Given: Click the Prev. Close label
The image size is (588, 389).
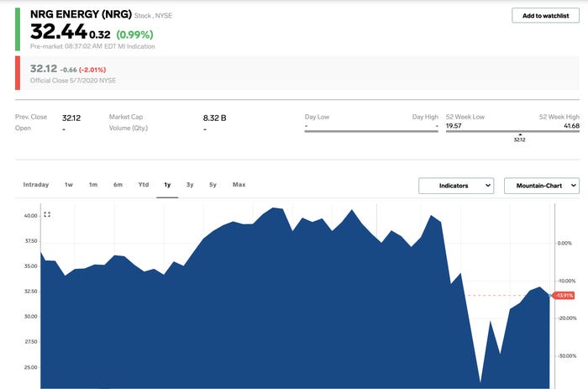Looking at the screenshot, I should [31, 117].
